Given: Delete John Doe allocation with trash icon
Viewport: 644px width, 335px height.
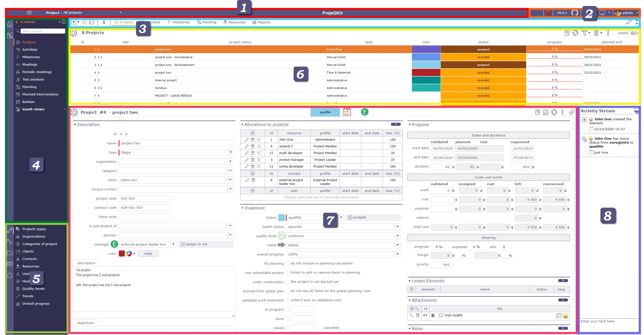Looking at the screenshot, I should pyautogui.click(x=253, y=140).
